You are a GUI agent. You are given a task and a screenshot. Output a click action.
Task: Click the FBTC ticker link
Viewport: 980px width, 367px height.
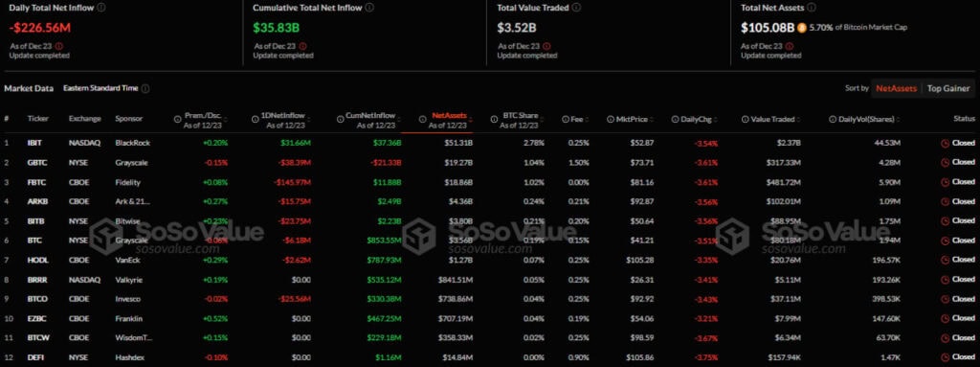point(35,182)
